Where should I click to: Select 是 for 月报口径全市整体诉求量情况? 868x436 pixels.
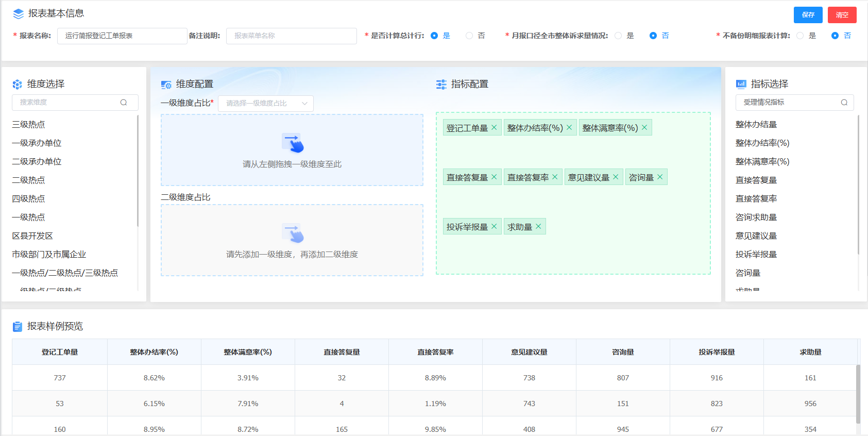(618, 36)
